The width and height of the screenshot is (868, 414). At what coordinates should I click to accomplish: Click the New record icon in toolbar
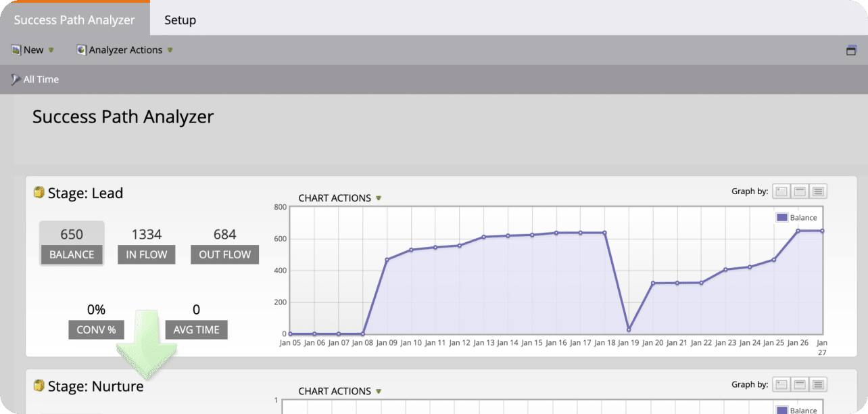pyautogui.click(x=16, y=49)
